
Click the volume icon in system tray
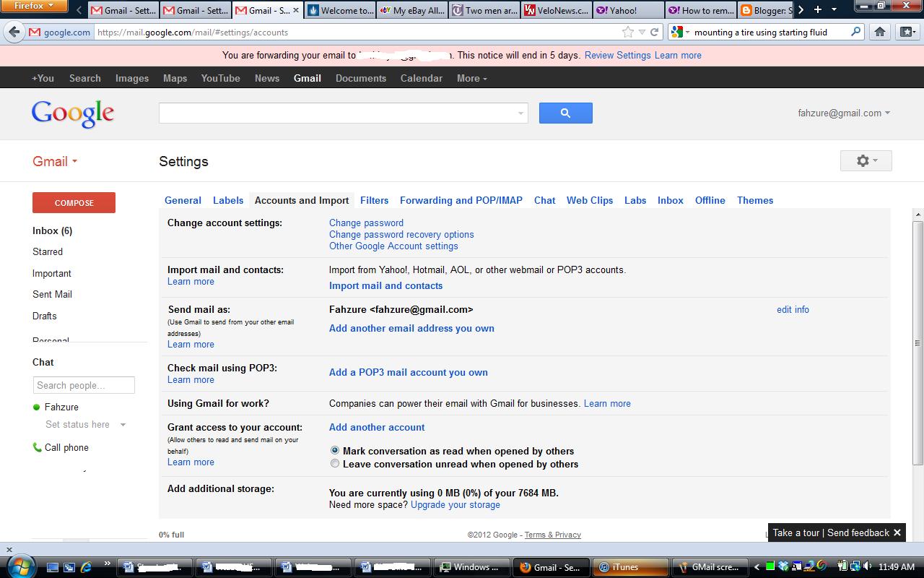coord(868,567)
